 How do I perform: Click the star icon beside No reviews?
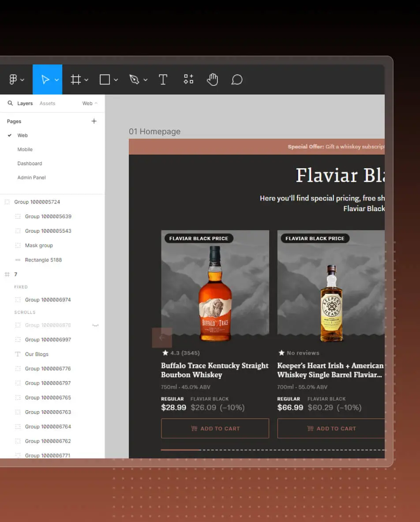[x=281, y=352]
